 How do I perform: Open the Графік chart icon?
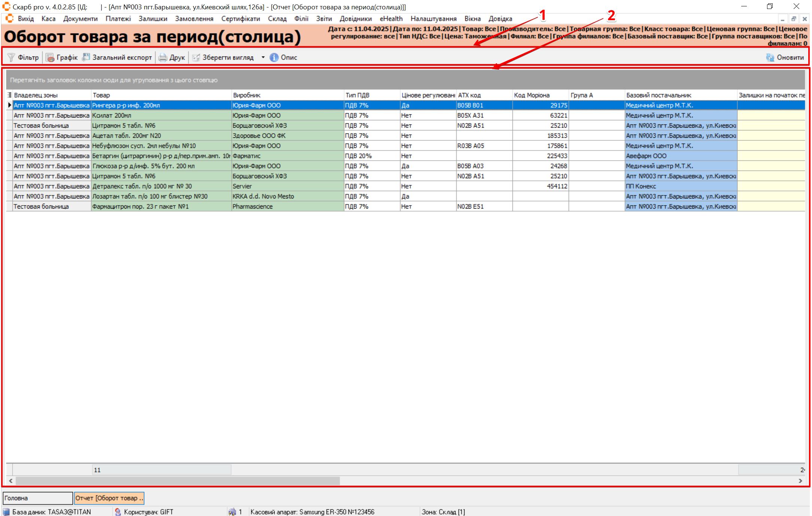pos(50,57)
